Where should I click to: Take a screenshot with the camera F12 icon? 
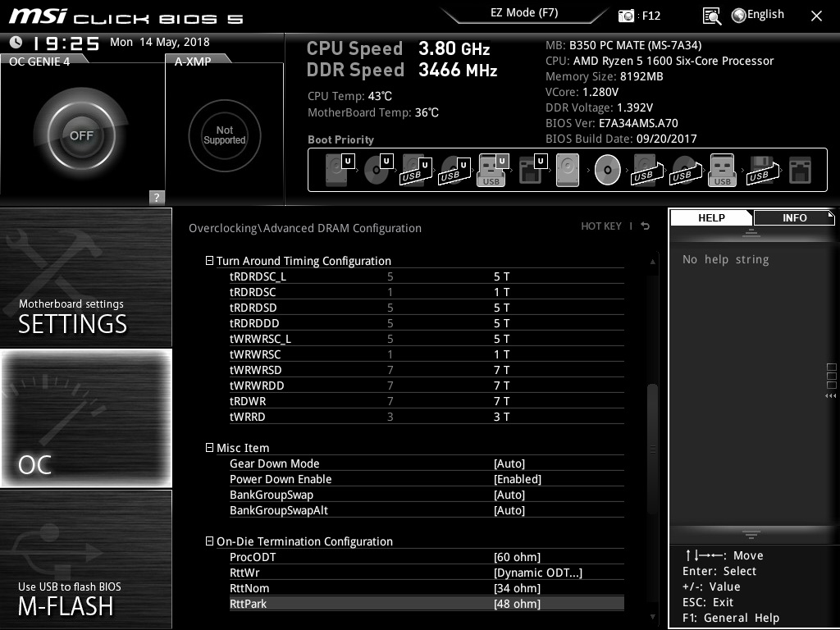coord(626,16)
